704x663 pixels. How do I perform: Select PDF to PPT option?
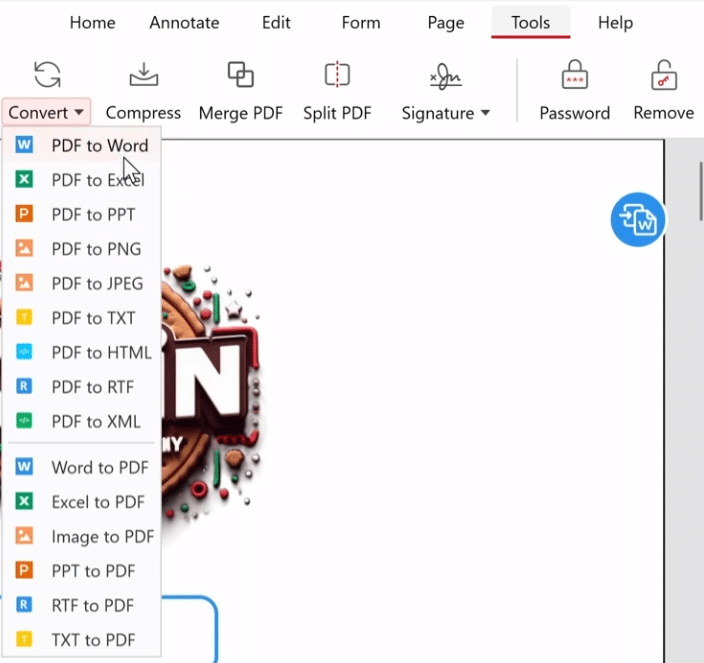click(x=82, y=214)
